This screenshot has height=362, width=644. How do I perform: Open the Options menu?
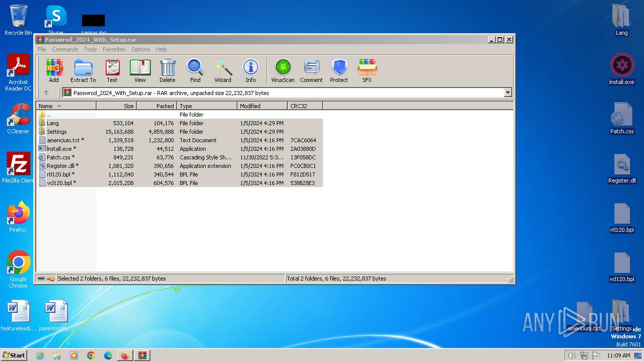(x=141, y=49)
